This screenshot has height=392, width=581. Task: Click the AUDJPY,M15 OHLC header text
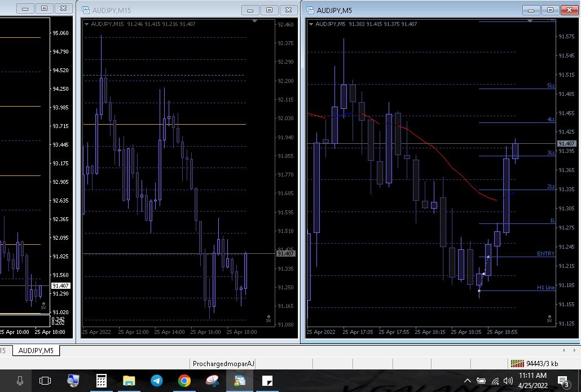[x=143, y=24]
